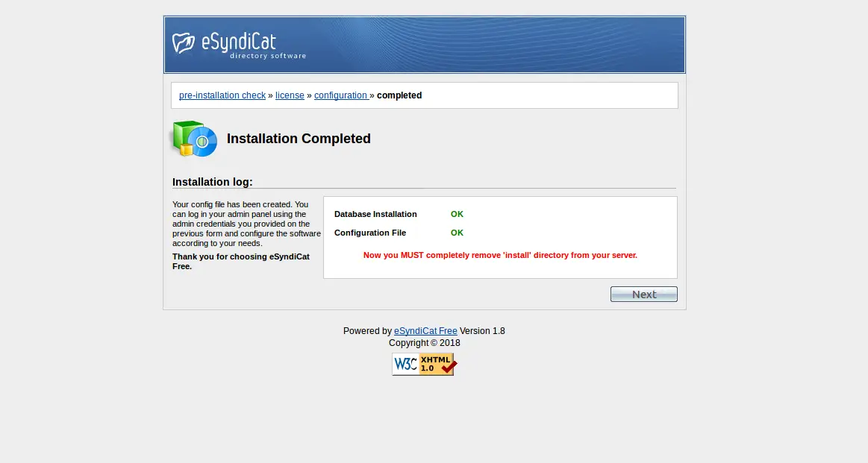Click the eSyndiCat logo in the header
Screen dimensions: 868x463
[239, 45]
